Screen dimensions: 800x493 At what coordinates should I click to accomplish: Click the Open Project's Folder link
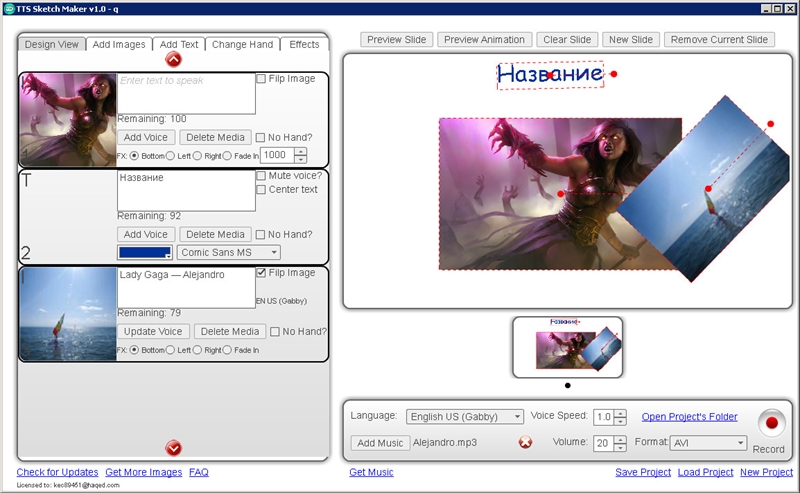689,416
